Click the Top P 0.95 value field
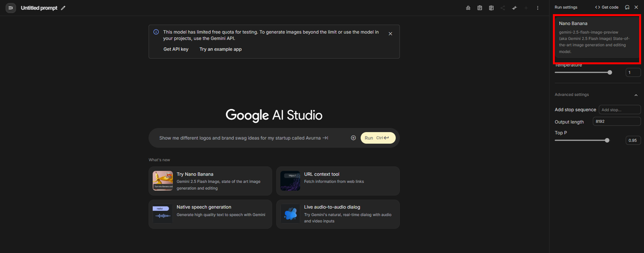This screenshot has width=644, height=253. pos(633,140)
